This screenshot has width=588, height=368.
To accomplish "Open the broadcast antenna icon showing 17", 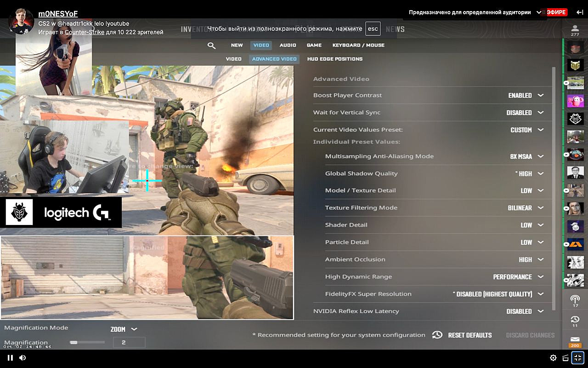I will [x=575, y=301].
